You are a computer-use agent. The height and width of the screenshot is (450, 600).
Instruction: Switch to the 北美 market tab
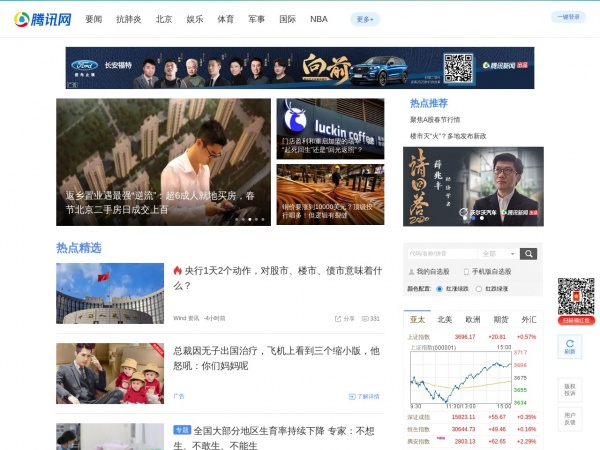point(445,320)
